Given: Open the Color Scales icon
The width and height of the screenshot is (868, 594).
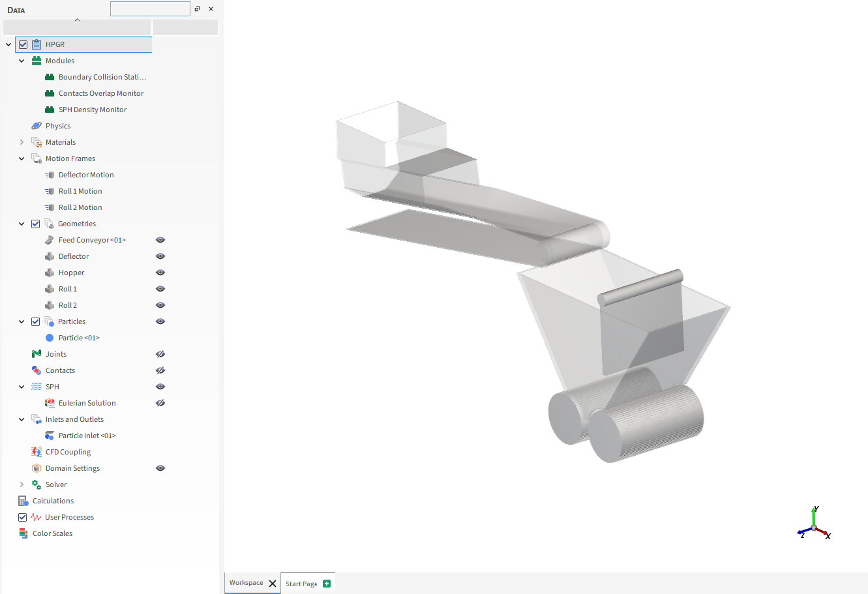Looking at the screenshot, I should [x=23, y=533].
